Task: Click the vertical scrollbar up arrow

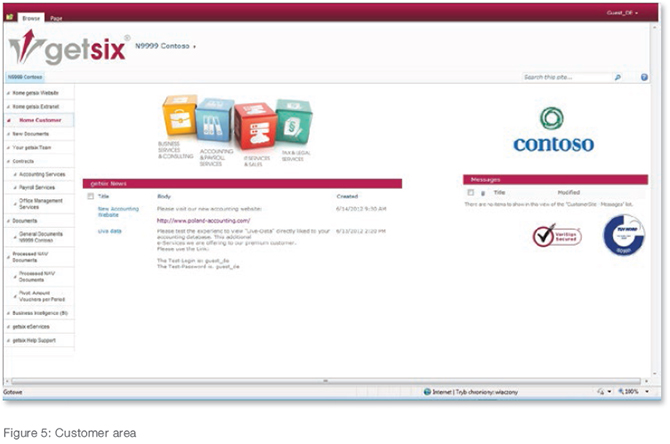Action: click(654, 27)
